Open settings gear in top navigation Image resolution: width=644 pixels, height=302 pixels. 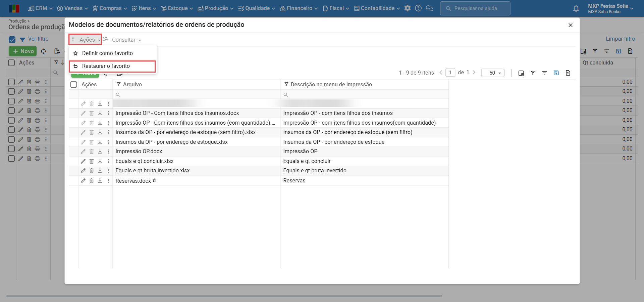pos(408,8)
